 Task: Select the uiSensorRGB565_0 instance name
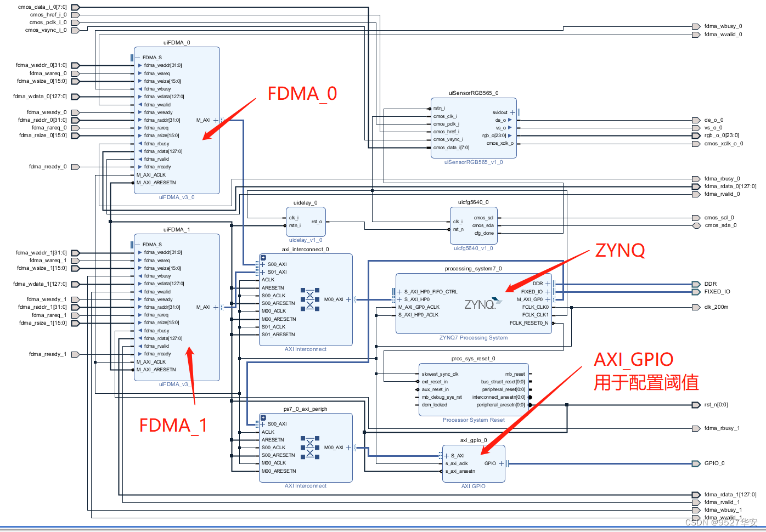coord(474,93)
